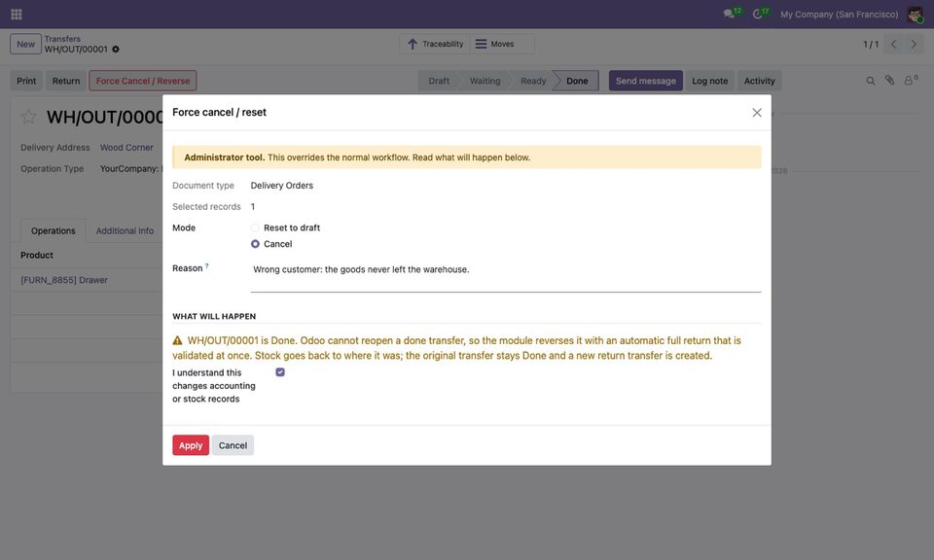Click the New button

point(25,44)
